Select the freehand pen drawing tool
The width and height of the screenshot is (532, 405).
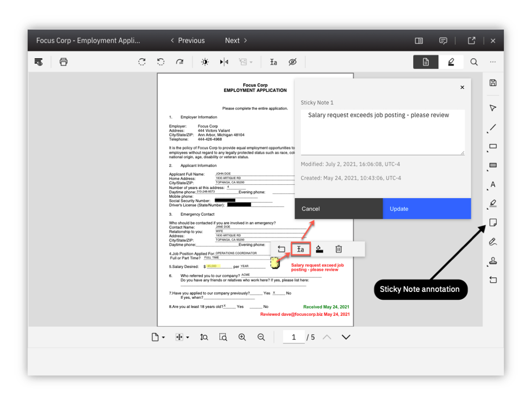point(493,242)
